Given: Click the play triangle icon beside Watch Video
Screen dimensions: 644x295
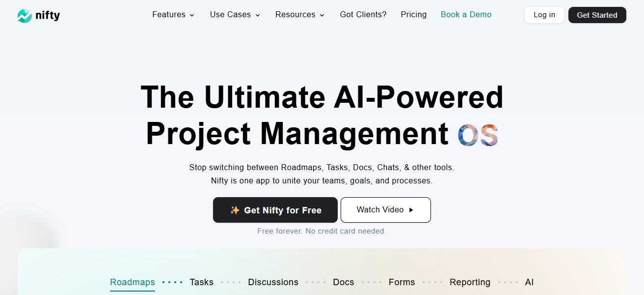Looking at the screenshot, I should [411, 210].
